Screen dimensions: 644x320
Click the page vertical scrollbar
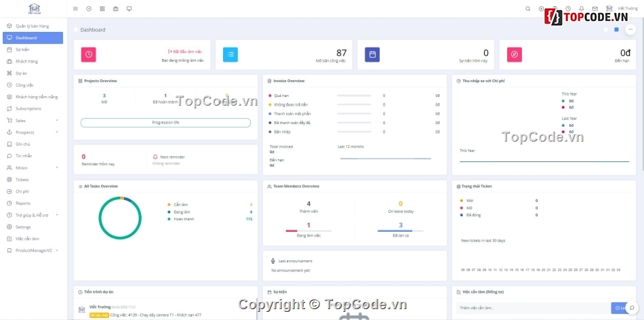pyautogui.click(x=643, y=94)
